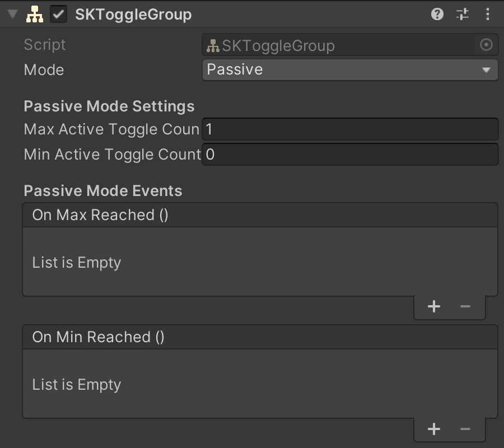Viewport: 504px width, 448px height.
Task: Click the Mode property label
Action: click(44, 70)
